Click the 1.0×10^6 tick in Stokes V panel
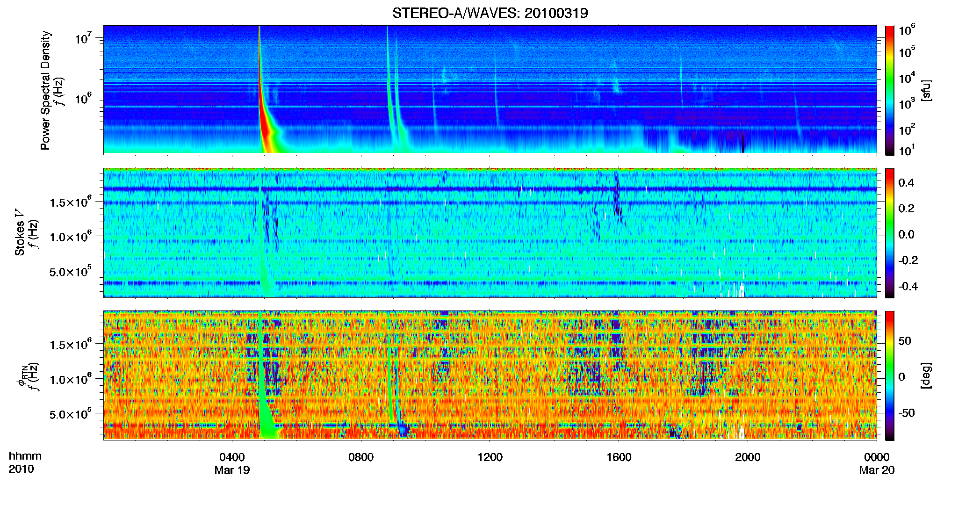Screen dimensions: 980x505 pos(71,237)
